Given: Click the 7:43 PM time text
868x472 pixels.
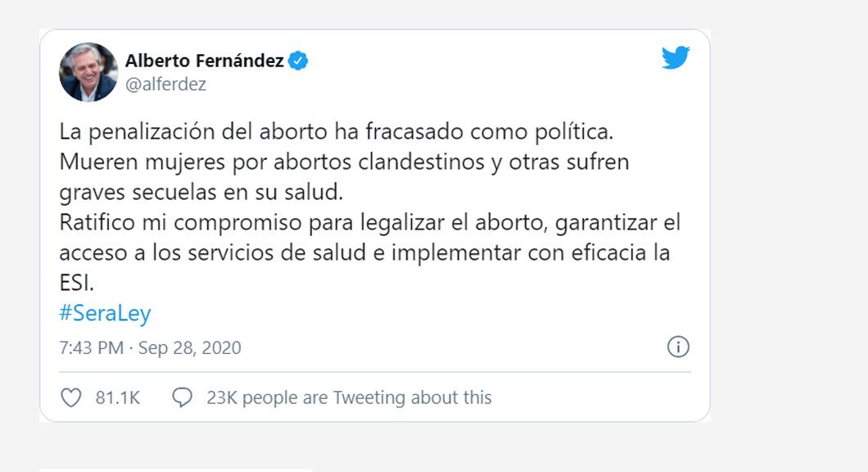Looking at the screenshot, I should pyautogui.click(x=91, y=347).
